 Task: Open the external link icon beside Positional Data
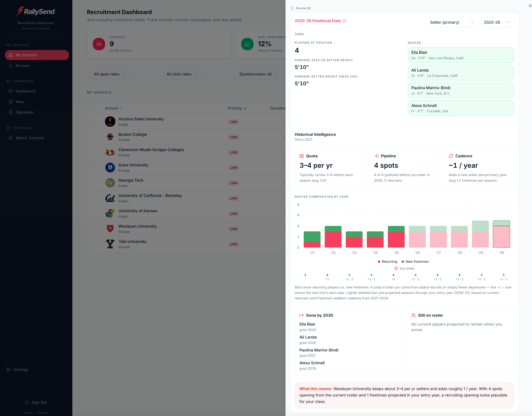point(344,21)
